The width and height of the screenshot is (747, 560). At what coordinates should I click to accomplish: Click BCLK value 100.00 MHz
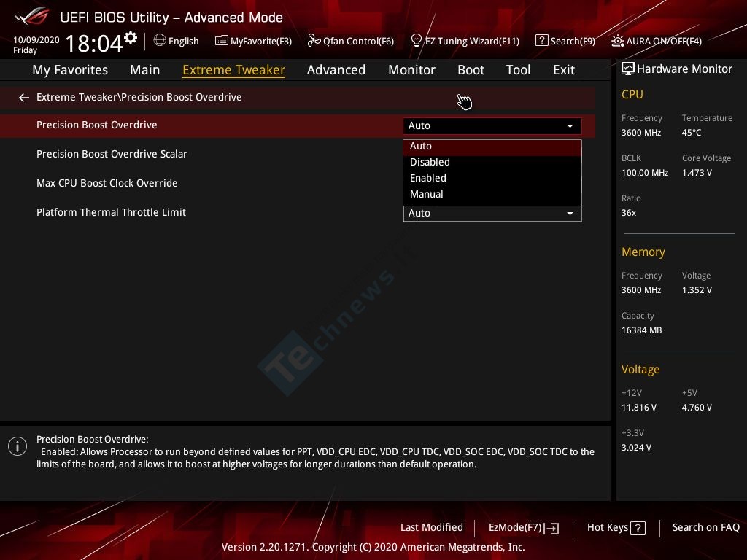[x=645, y=173]
